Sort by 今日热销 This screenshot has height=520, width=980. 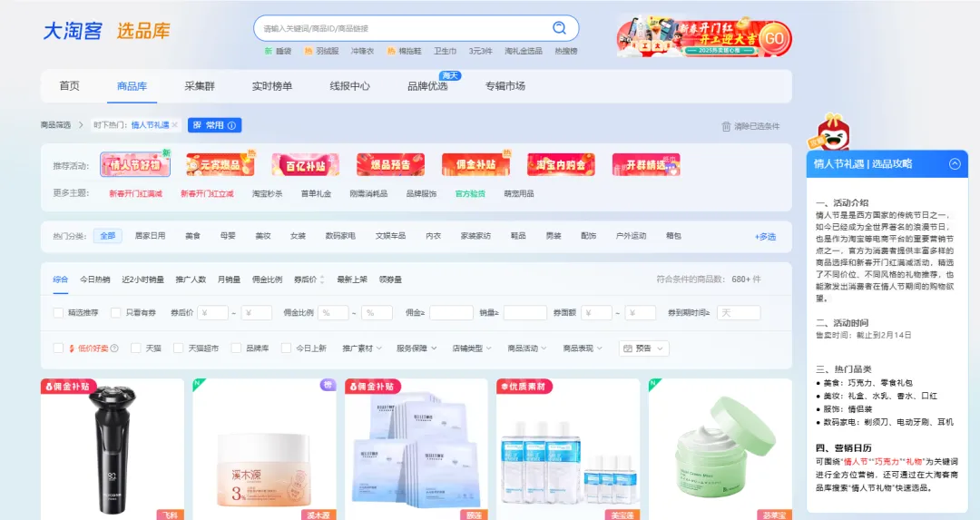click(95, 280)
